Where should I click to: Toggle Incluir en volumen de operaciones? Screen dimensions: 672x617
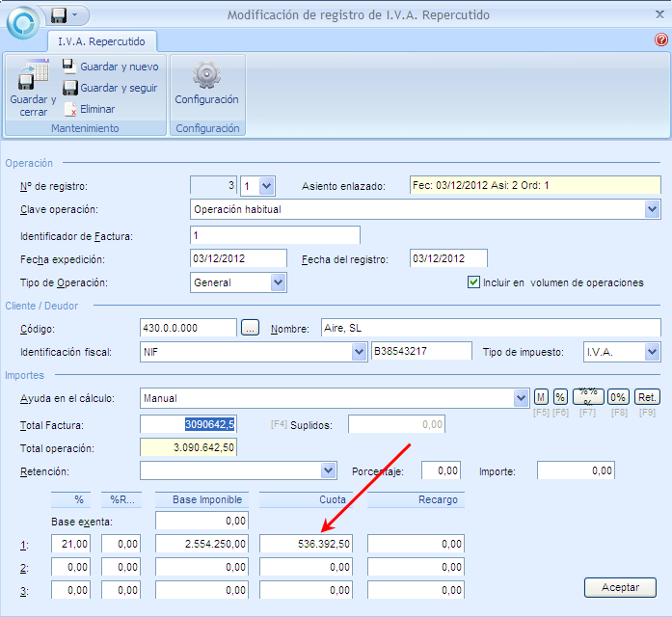pos(473,282)
